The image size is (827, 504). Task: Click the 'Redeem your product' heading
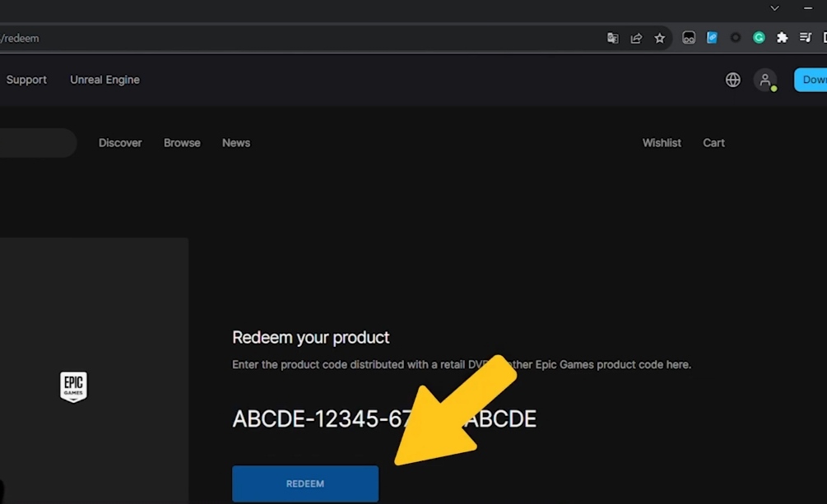coord(311,337)
